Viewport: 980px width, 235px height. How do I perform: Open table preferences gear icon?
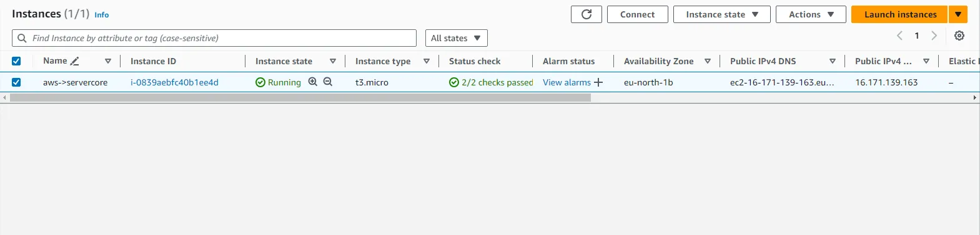click(959, 36)
